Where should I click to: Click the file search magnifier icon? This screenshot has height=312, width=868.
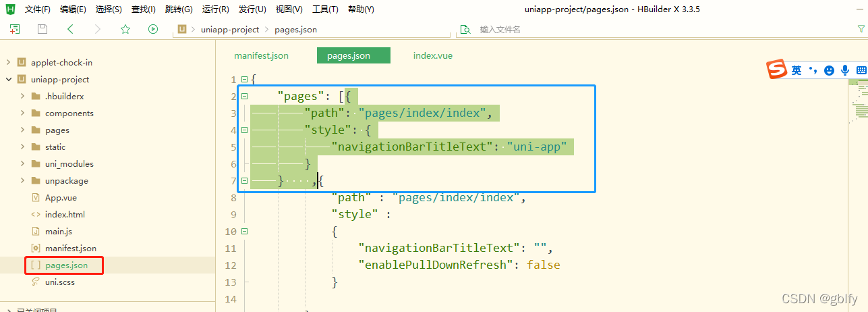[x=465, y=29]
